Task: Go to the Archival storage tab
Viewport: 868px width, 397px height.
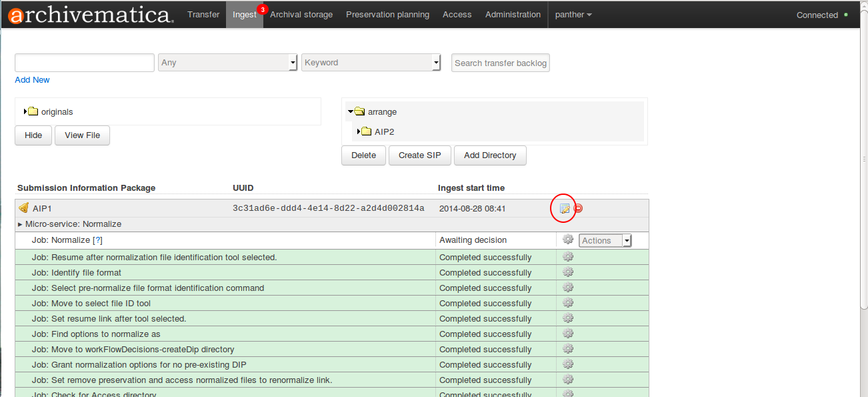Action: click(x=301, y=15)
